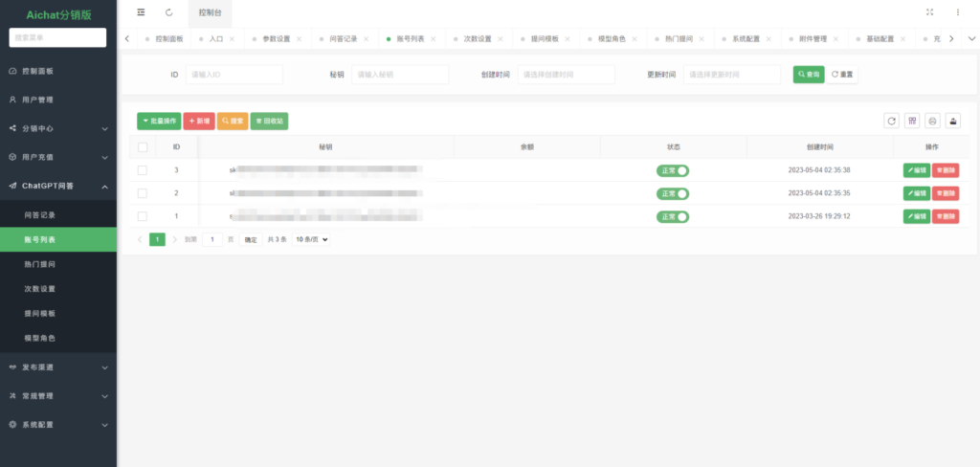
Task: Refresh the table using the toolbar reload icon
Action: tap(891, 121)
